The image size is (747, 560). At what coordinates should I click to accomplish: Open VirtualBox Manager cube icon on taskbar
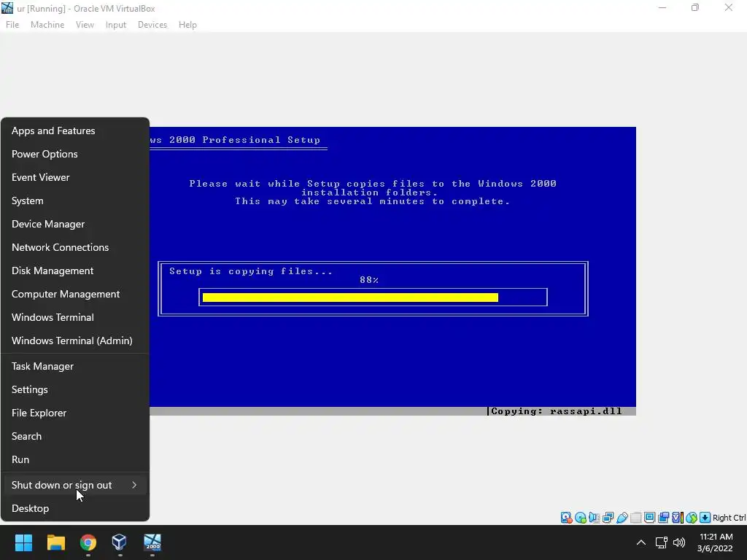tap(120, 542)
